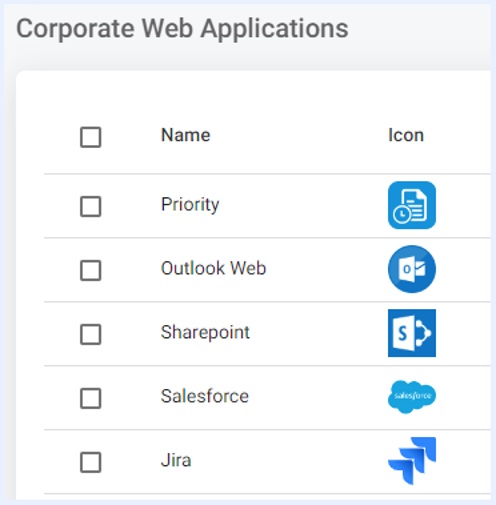Check the Priority row checkbox
Screen dimensions: 496x505
pyautogui.click(x=91, y=206)
